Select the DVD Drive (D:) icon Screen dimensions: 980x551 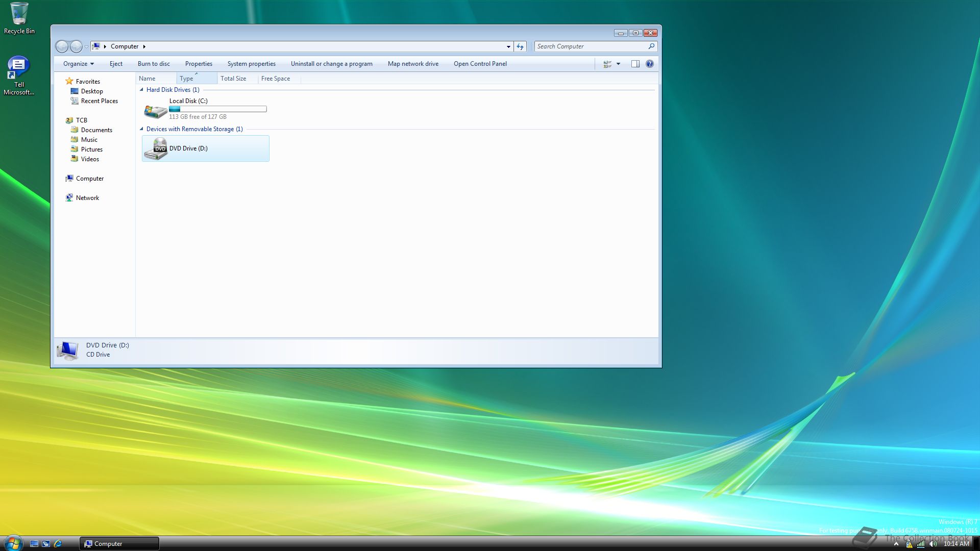point(156,148)
